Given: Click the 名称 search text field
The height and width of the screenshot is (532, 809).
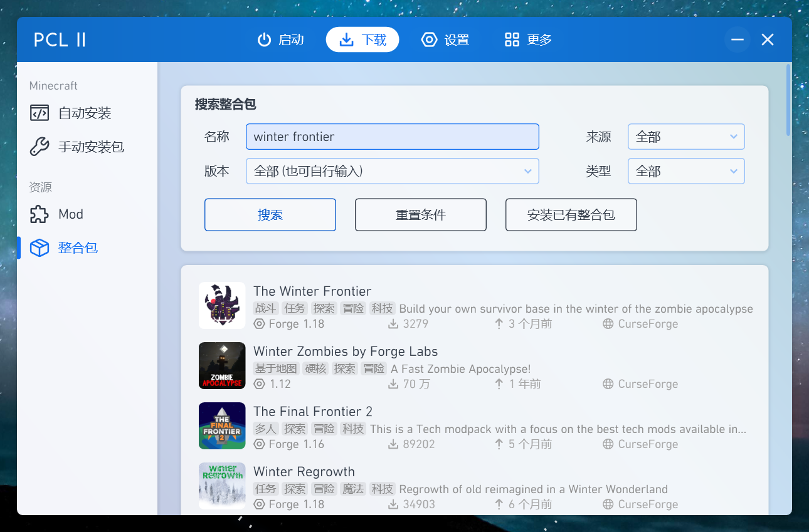Looking at the screenshot, I should 393,137.
